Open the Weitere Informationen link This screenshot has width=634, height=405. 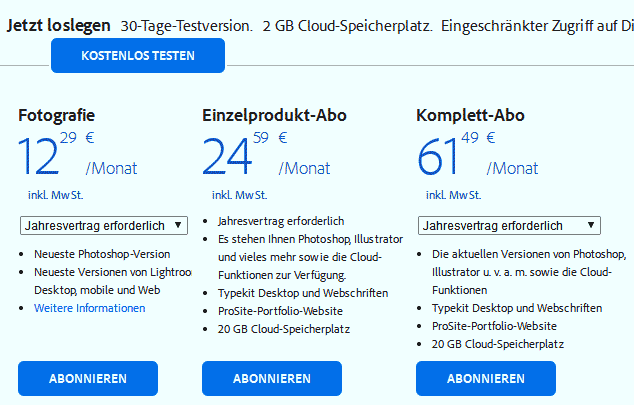(89, 308)
